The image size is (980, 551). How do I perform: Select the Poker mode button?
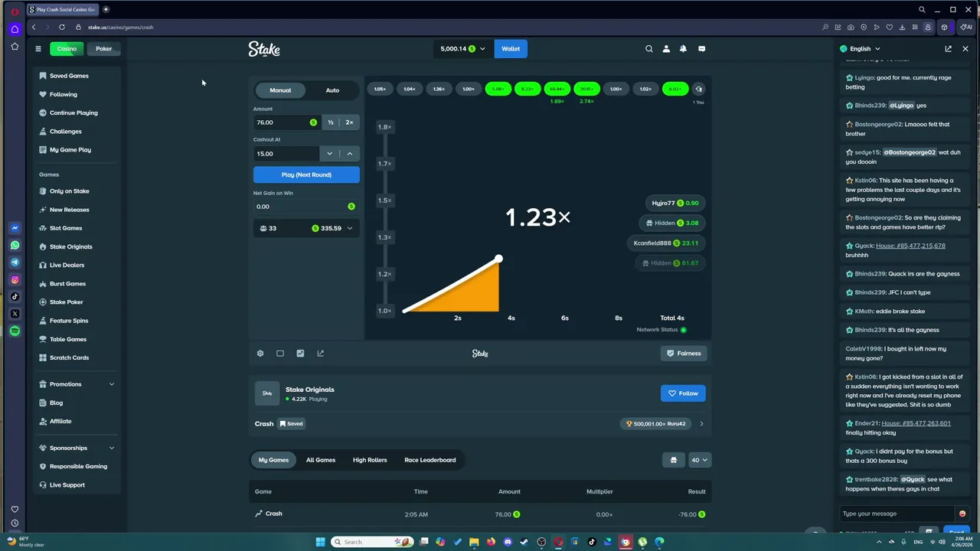tap(103, 49)
